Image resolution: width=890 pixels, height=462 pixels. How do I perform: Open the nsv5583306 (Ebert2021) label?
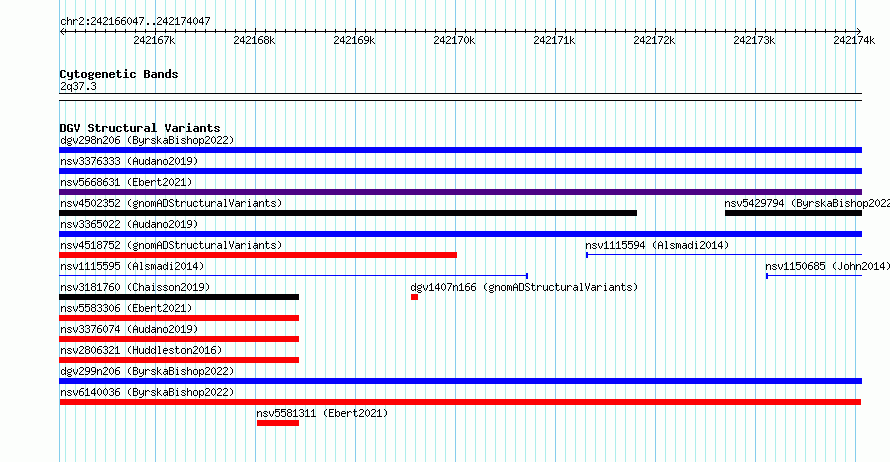[126, 308]
